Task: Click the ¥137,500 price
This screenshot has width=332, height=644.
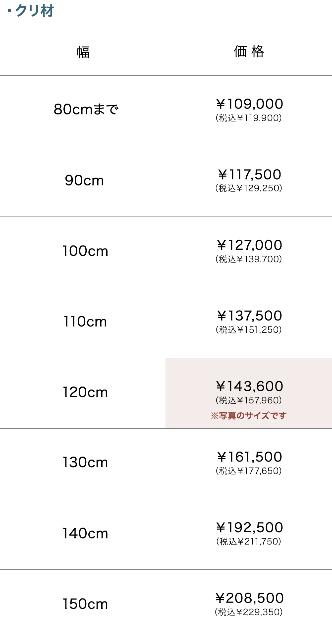Action: pos(249,316)
